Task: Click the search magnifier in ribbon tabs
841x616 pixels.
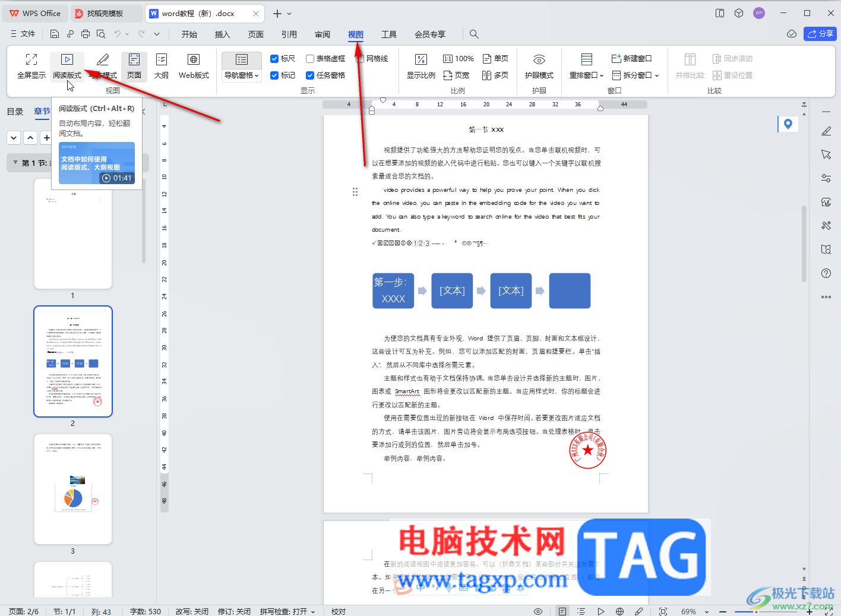Action: [x=474, y=34]
